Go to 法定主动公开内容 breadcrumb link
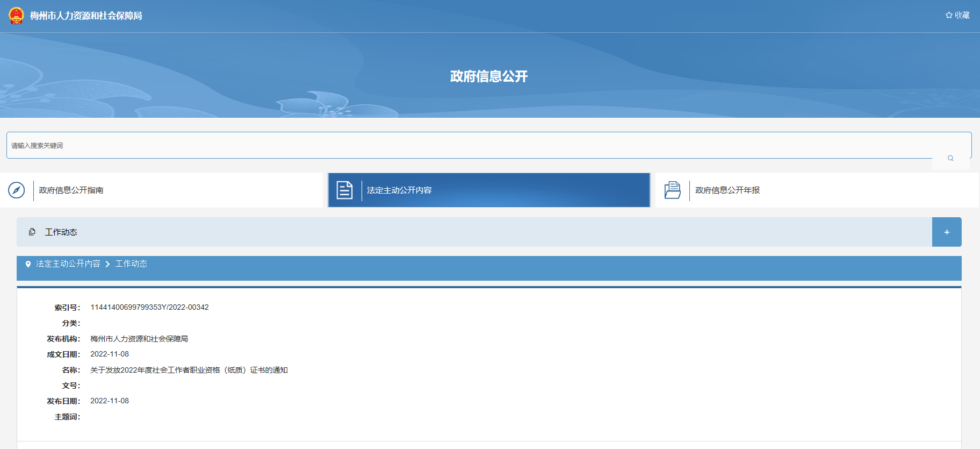 (68, 263)
